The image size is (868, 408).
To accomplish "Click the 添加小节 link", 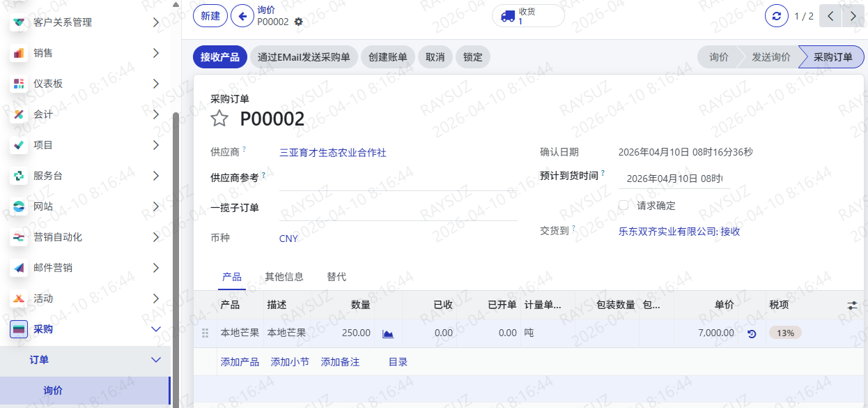I will (290, 362).
